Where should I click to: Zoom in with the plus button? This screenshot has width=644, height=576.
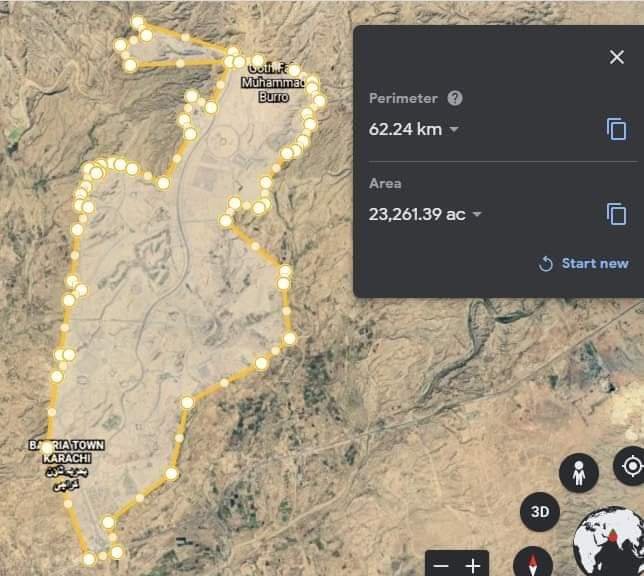(473, 566)
